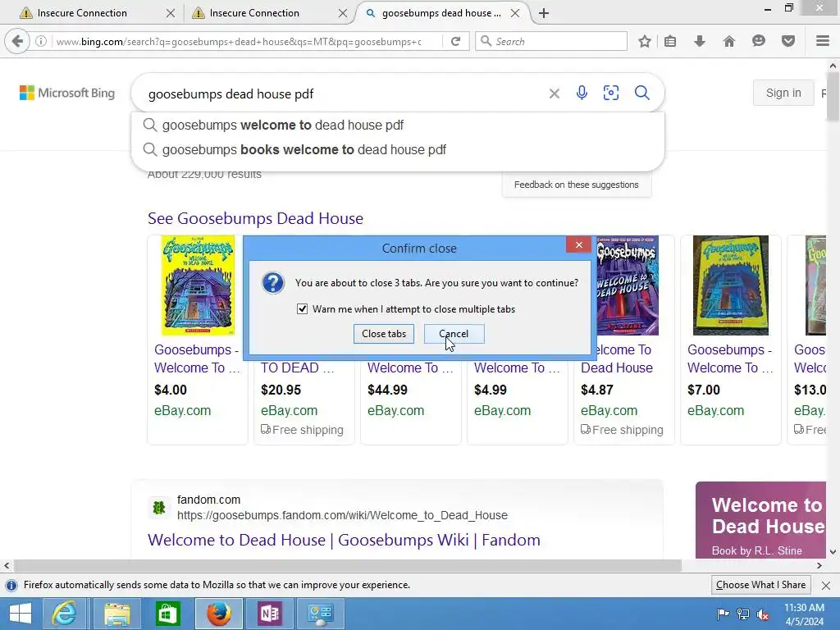Choose suggestion goosebumps welcome to dead house pdf
The height and width of the screenshot is (630, 840).
click(x=398, y=125)
